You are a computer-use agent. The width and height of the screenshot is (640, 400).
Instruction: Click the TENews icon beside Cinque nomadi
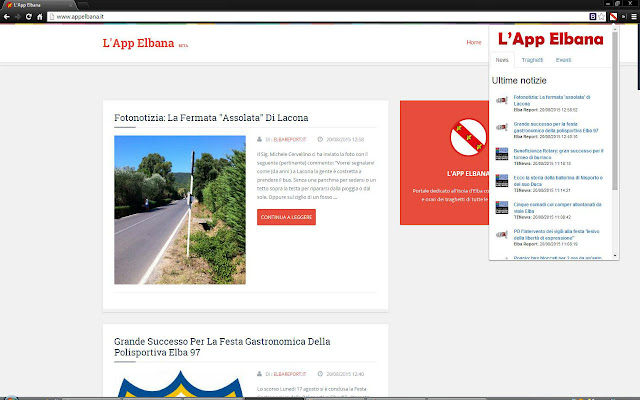(502, 207)
